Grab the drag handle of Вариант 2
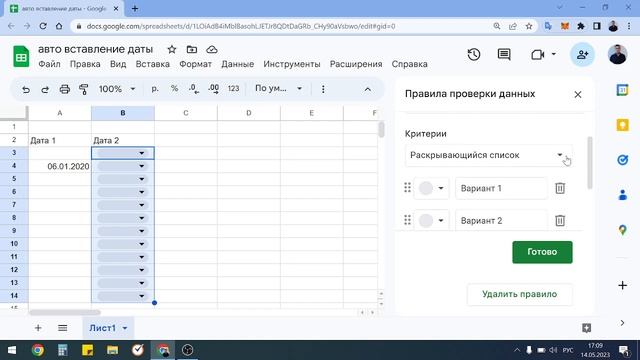640x360 pixels. [x=407, y=220]
